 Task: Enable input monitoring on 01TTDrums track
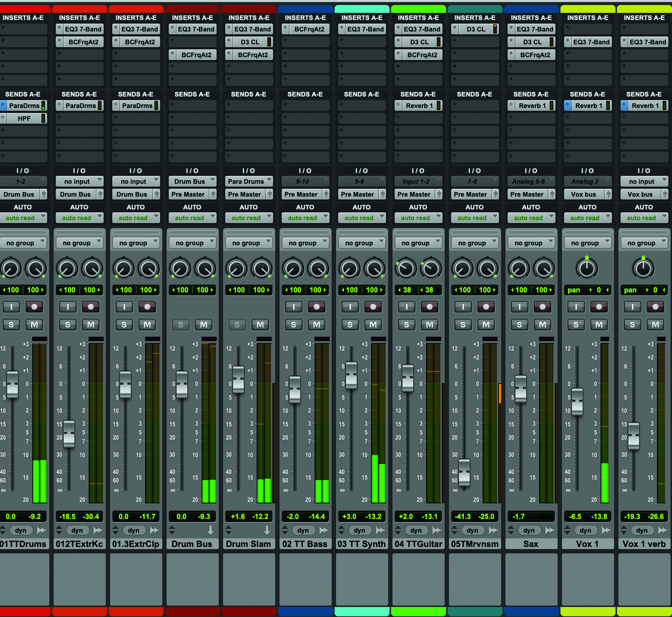point(11,306)
